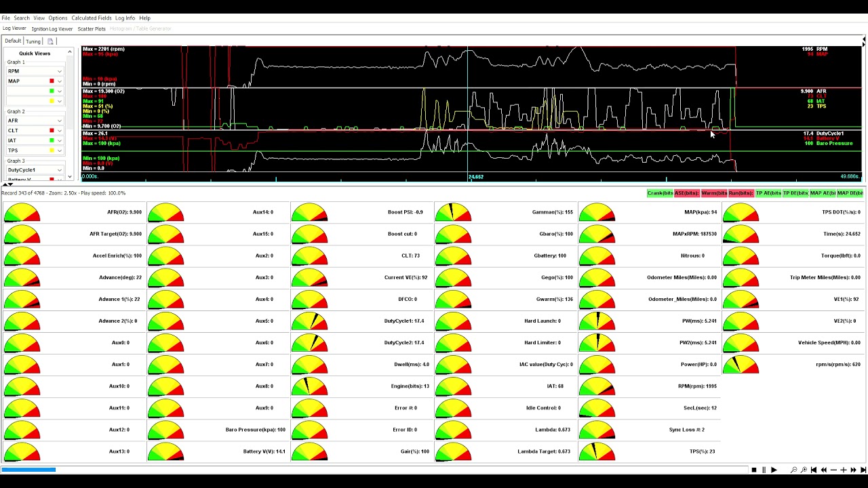Image resolution: width=868 pixels, height=488 pixels.
Task: Click the new tab page icon beside Tuning
Action: pos(50,41)
